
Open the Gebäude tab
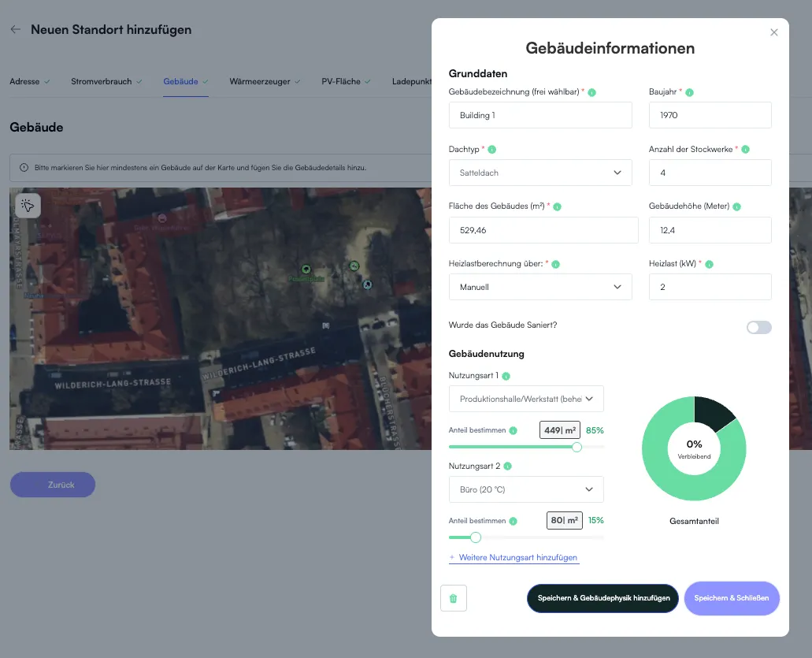185,81
